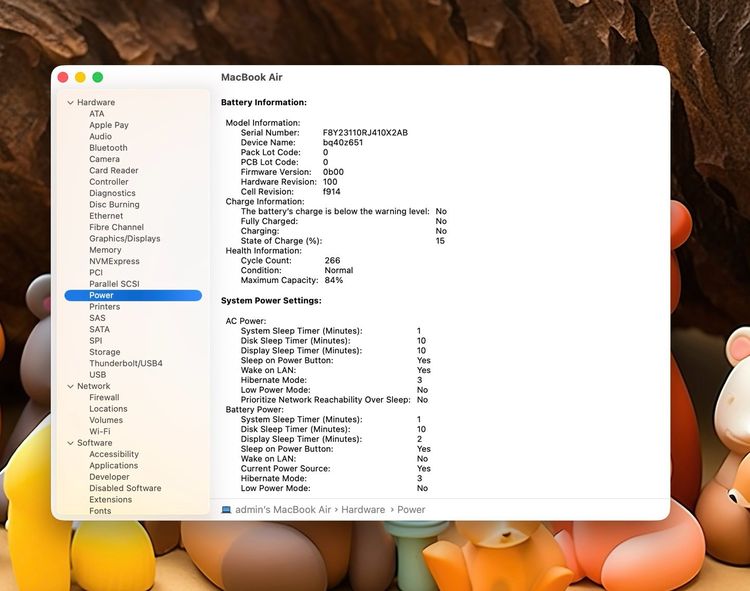
Task: Click the State of Charge value 15
Action: click(440, 241)
